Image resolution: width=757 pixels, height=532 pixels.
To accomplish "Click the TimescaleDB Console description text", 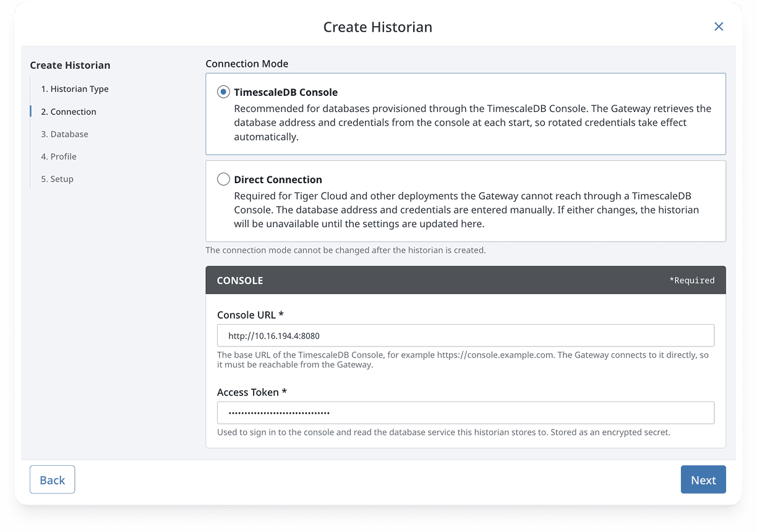I will [473, 122].
